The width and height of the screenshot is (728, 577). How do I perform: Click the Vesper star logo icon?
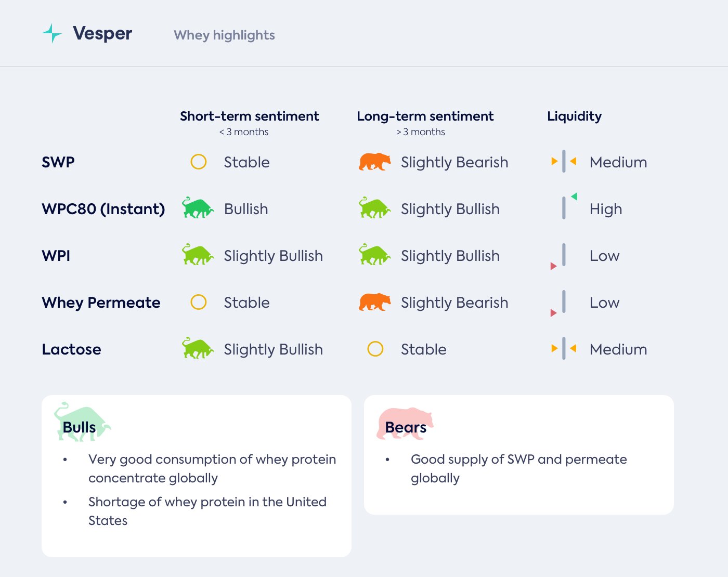[x=52, y=33]
